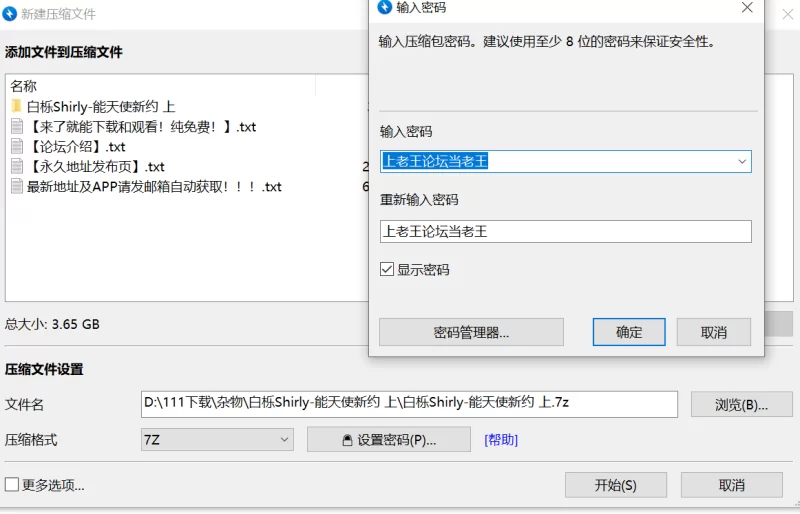Click the 设置密码(P)... button
The height and width of the screenshot is (514, 800).
tap(389, 439)
